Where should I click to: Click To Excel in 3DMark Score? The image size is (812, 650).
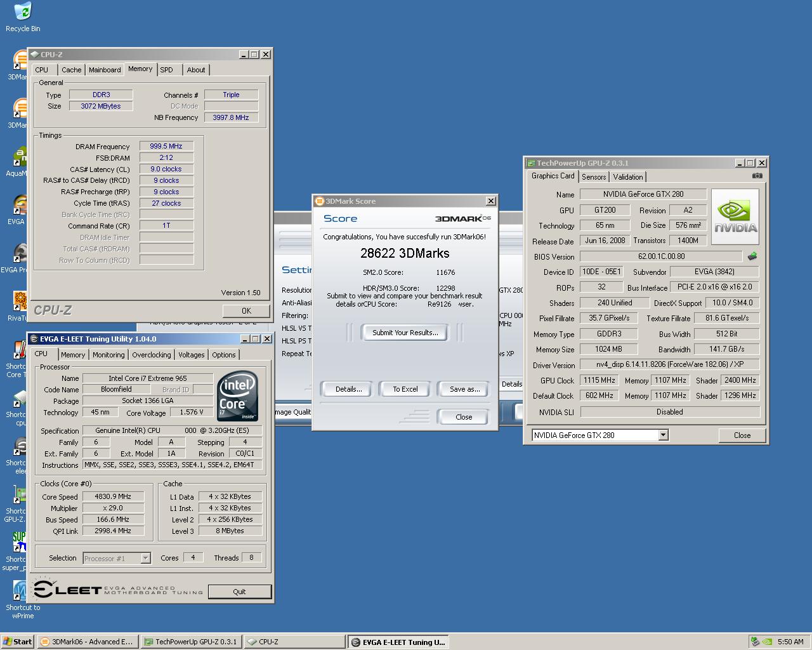click(405, 389)
